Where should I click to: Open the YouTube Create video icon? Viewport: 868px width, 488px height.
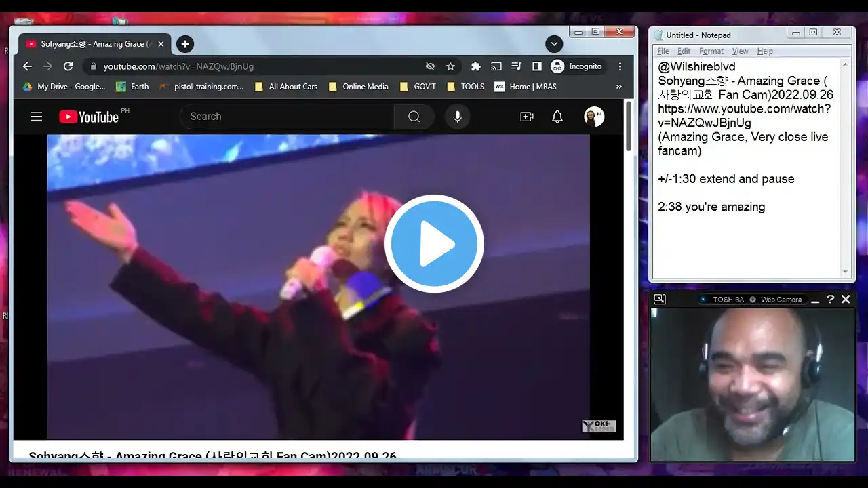[527, 117]
